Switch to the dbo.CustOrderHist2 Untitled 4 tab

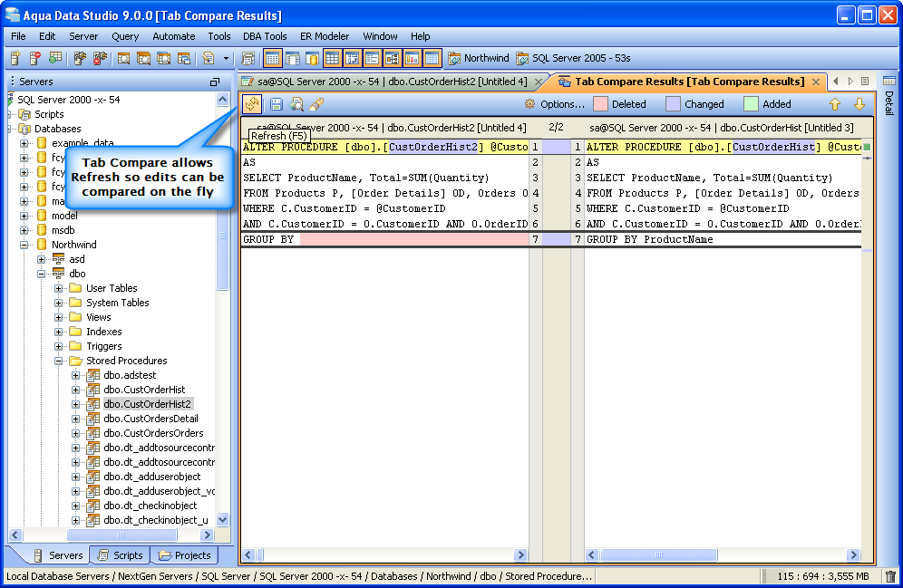pos(391,82)
